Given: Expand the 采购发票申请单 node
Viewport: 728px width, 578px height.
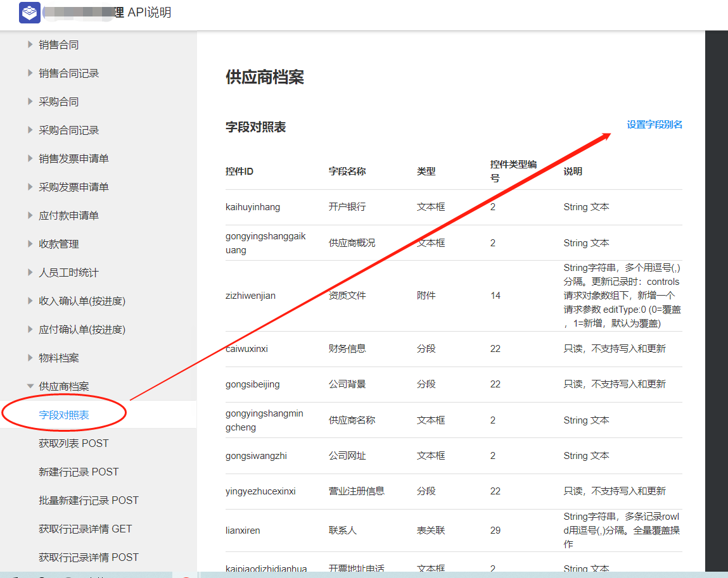Looking at the screenshot, I should pos(30,187).
